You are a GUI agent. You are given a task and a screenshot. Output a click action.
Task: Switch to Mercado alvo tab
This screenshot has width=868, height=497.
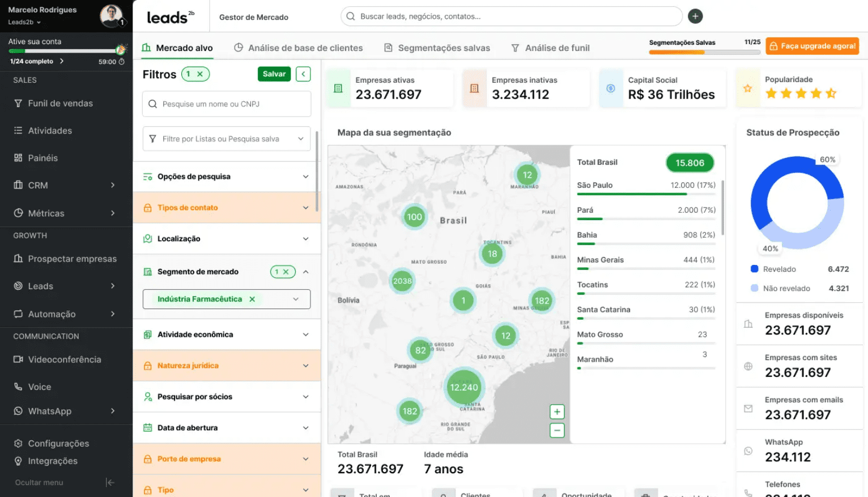coord(177,48)
